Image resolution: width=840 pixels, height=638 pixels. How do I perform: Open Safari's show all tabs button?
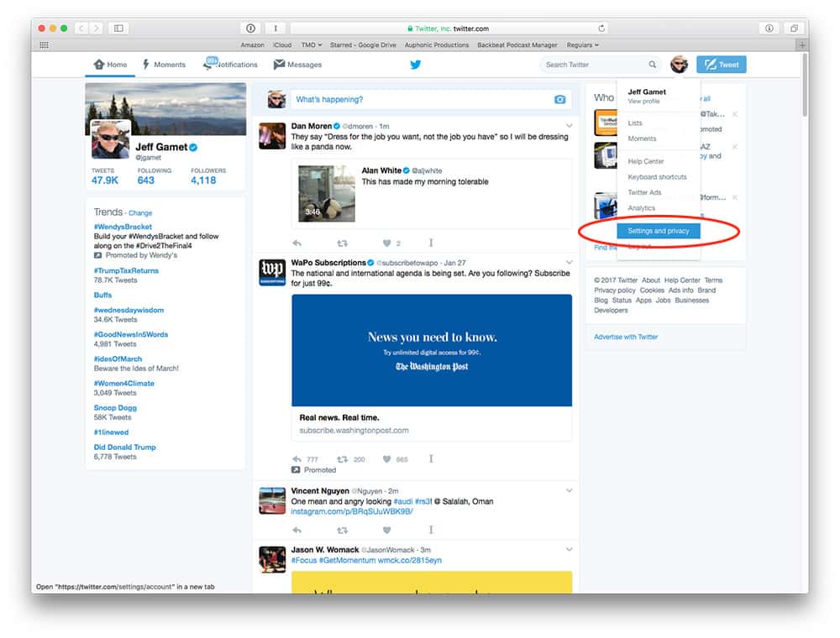tap(794, 29)
